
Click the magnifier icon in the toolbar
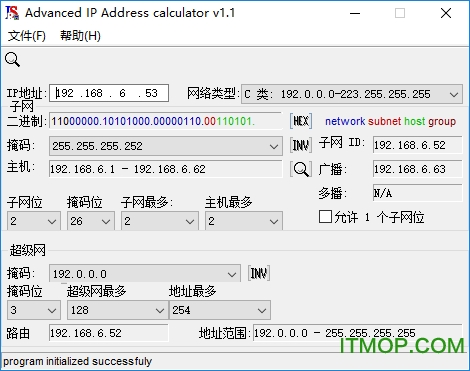[x=12, y=60]
